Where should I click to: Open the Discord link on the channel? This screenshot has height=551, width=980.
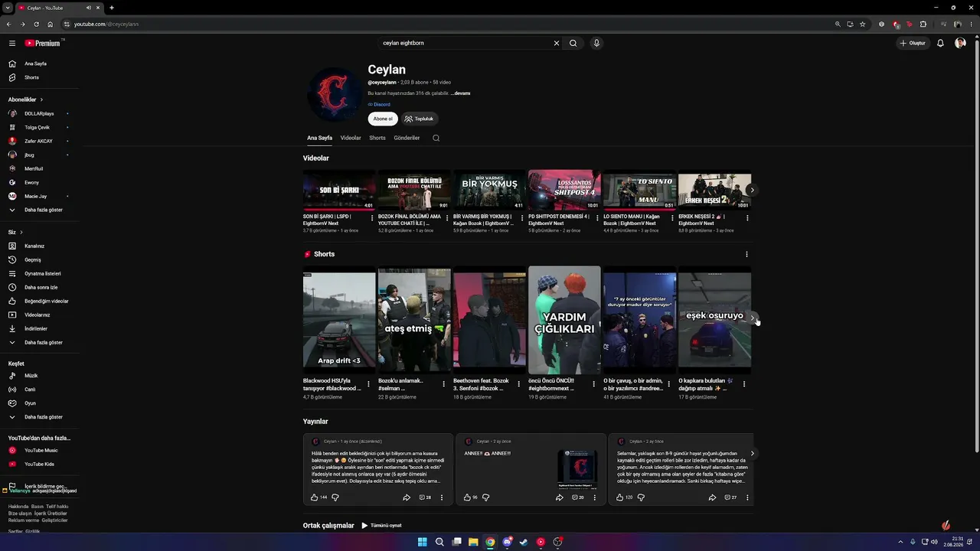[x=379, y=104]
